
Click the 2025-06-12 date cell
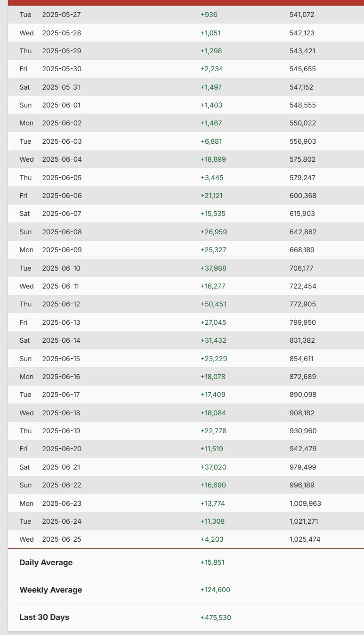(61, 304)
